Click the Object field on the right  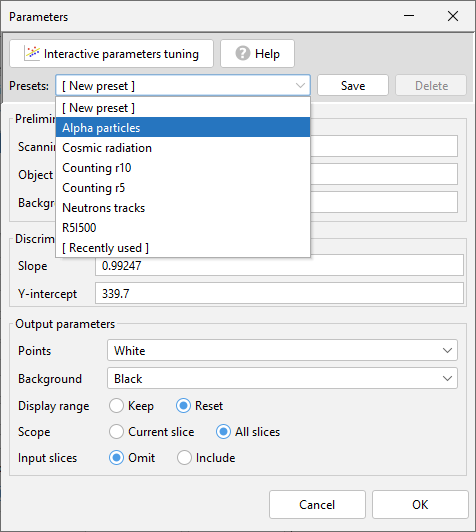point(384,174)
